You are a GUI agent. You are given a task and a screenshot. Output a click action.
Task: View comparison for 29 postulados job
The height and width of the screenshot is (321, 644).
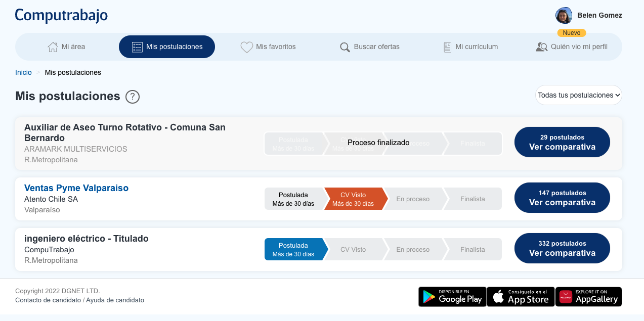(x=562, y=143)
